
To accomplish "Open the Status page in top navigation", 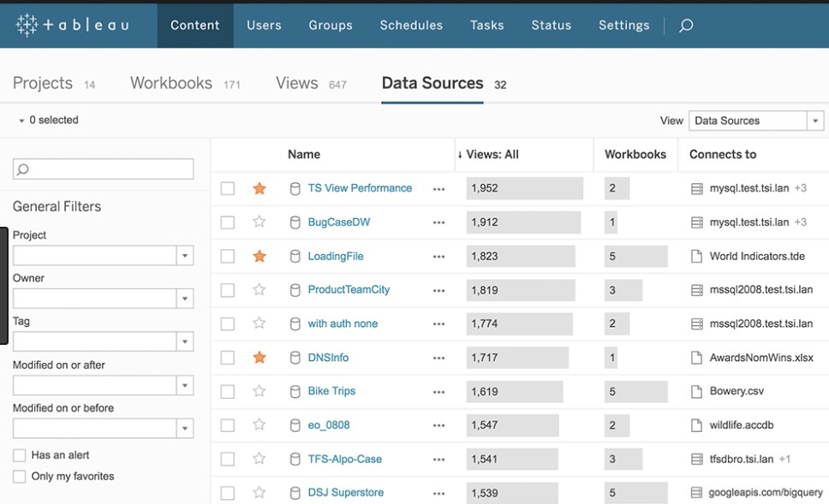I will tap(551, 25).
